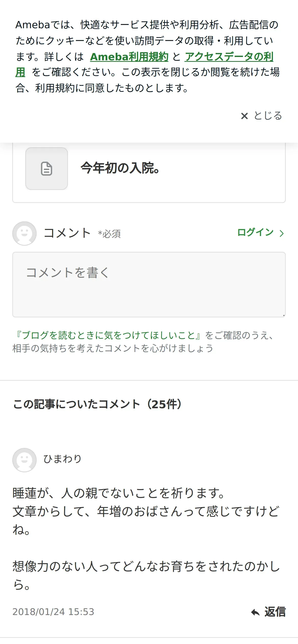Image resolution: width=298 pixels, height=644 pixels.
Task: Open ブログを読むときに気をつけてほしいこと guideline link
Action: [x=108, y=335]
